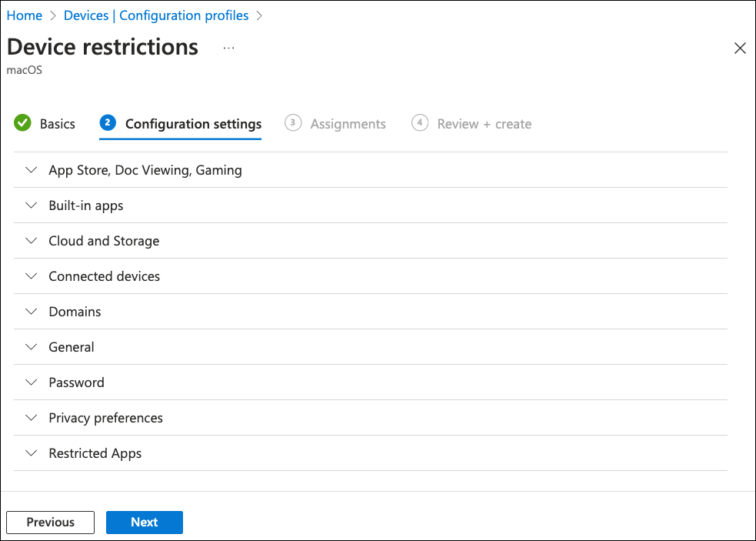Switch to the Basics tab

point(58,124)
